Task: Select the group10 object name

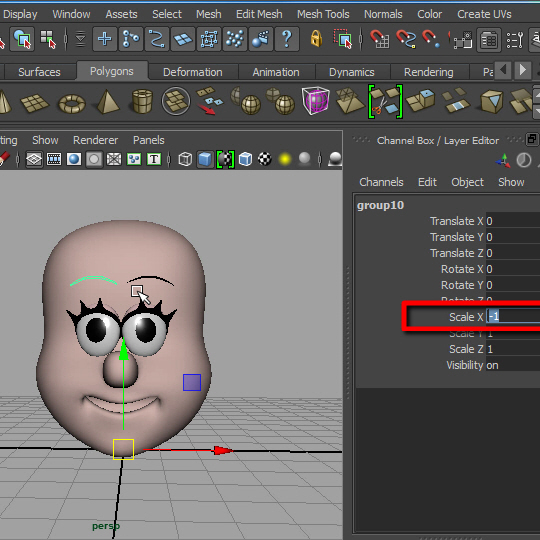Action: click(x=380, y=205)
